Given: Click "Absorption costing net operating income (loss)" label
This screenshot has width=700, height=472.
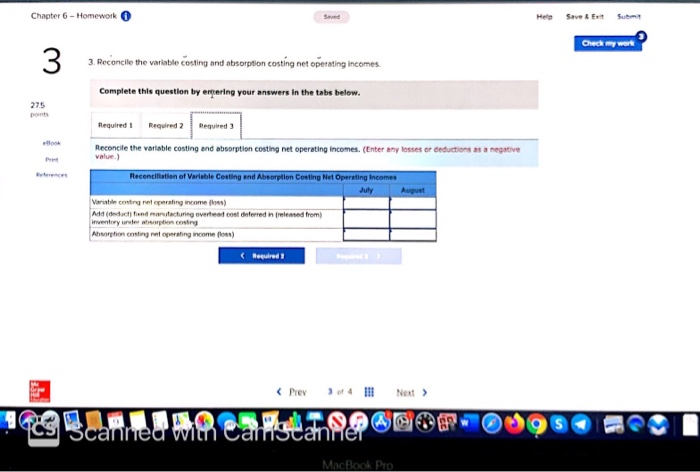Looking at the screenshot, I should (x=163, y=234).
